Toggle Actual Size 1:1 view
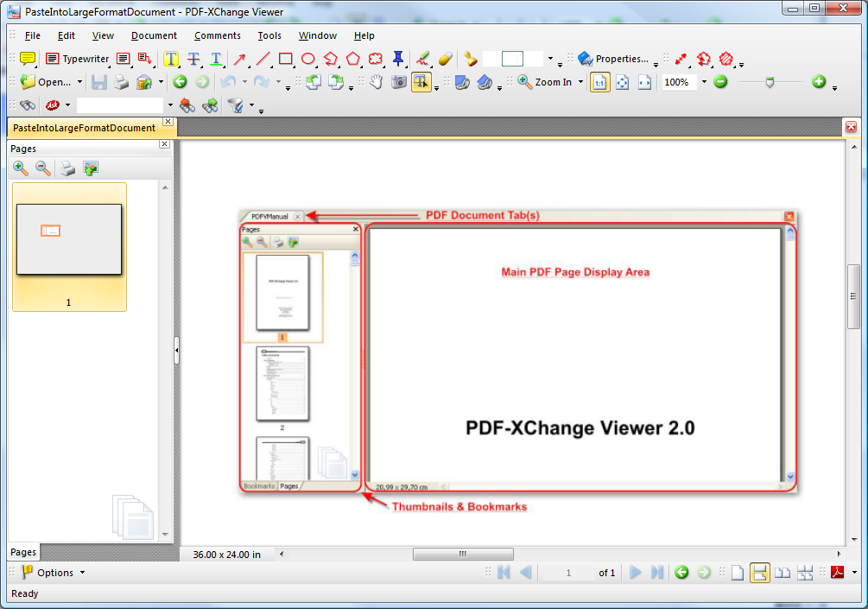The width and height of the screenshot is (868, 609). pos(599,82)
